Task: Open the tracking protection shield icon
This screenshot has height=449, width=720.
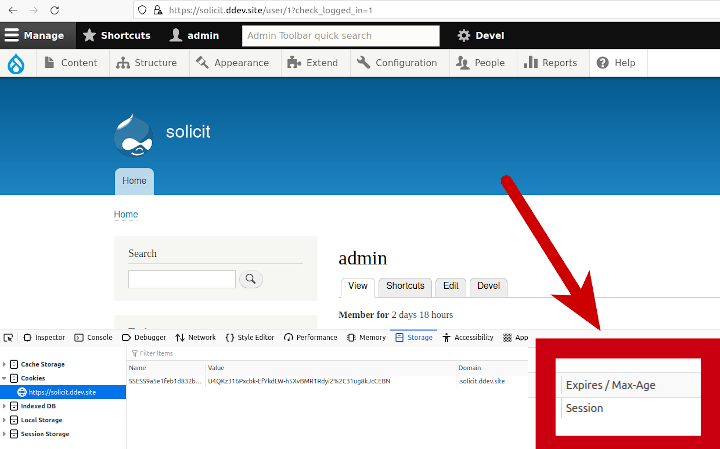Action: click(x=142, y=10)
